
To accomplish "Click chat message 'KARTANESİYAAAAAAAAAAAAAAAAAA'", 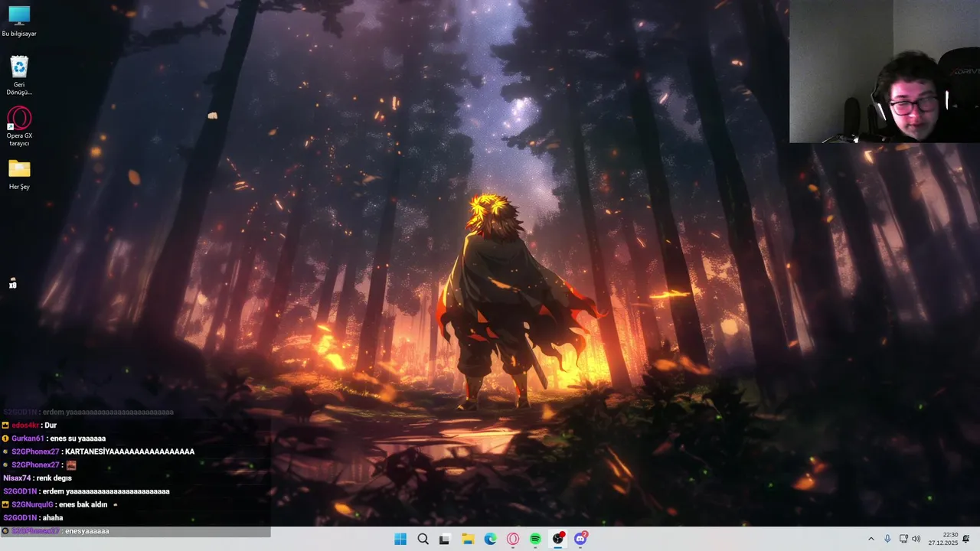I will (x=129, y=452).
